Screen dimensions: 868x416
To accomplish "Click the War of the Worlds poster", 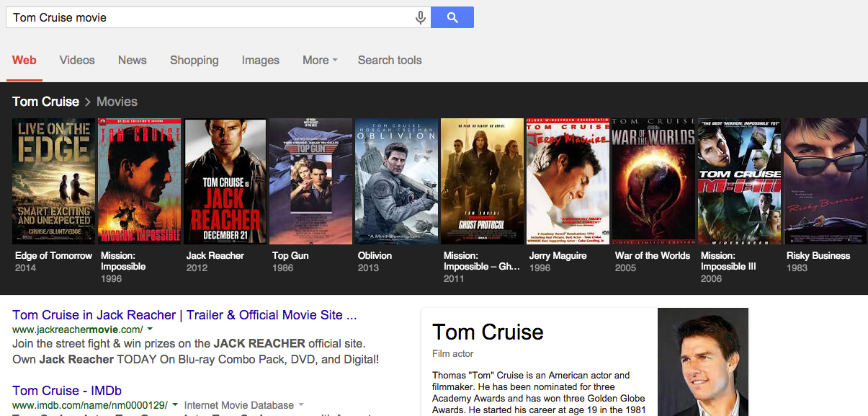I will (654, 182).
